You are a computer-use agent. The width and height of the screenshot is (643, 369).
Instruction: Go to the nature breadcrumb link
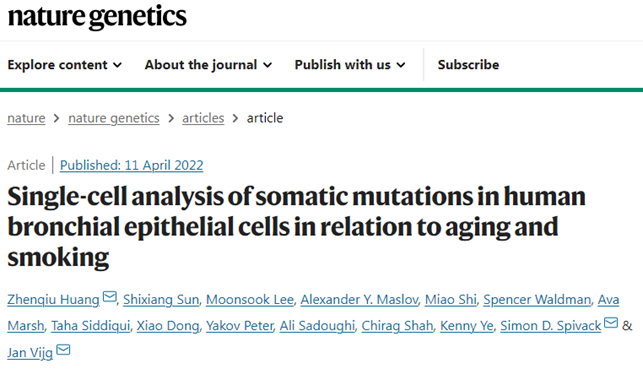point(26,118)
